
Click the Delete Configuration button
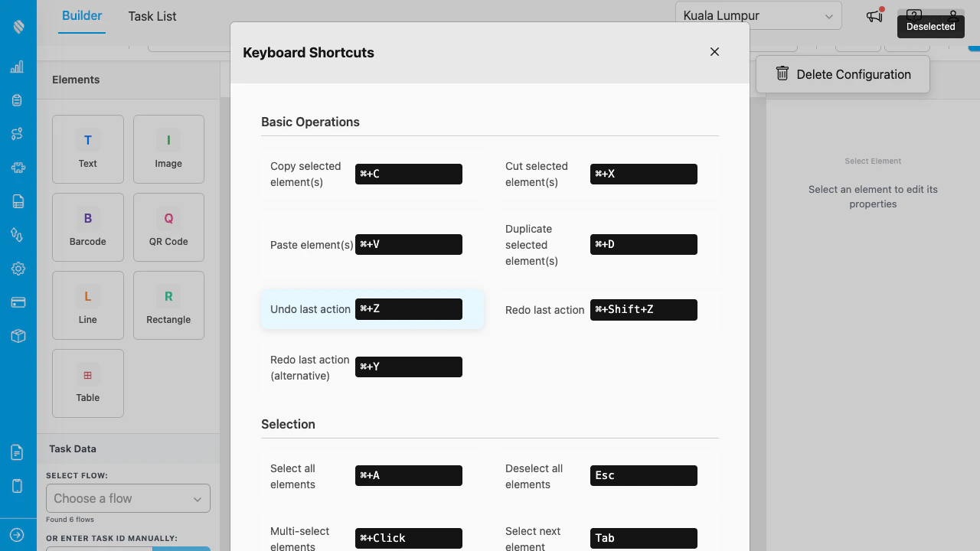coord(842,74)
